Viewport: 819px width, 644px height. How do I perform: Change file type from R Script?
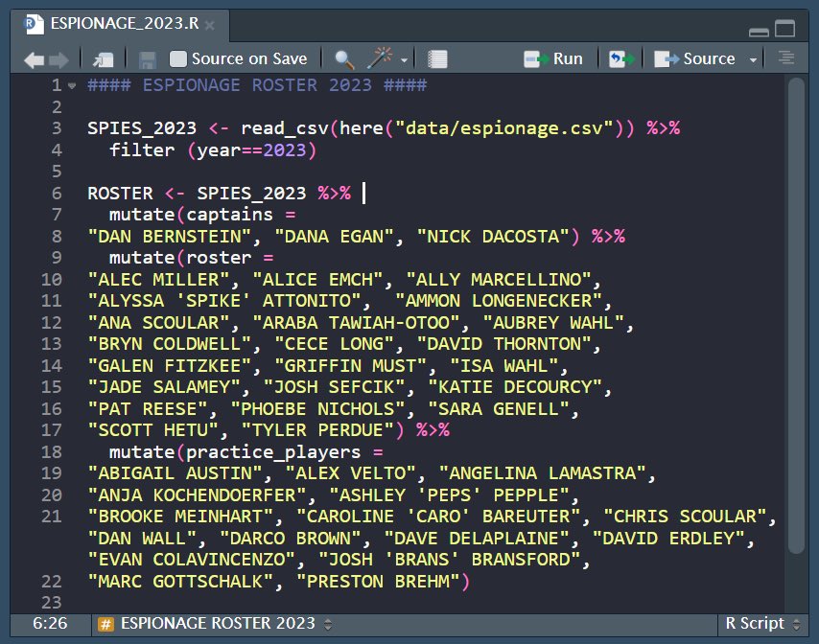[761, 624]
